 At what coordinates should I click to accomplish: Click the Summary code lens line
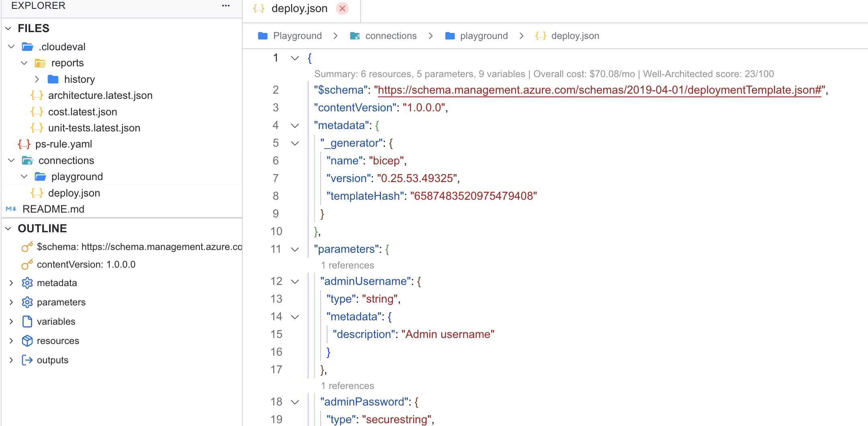[x=544, y=74]
